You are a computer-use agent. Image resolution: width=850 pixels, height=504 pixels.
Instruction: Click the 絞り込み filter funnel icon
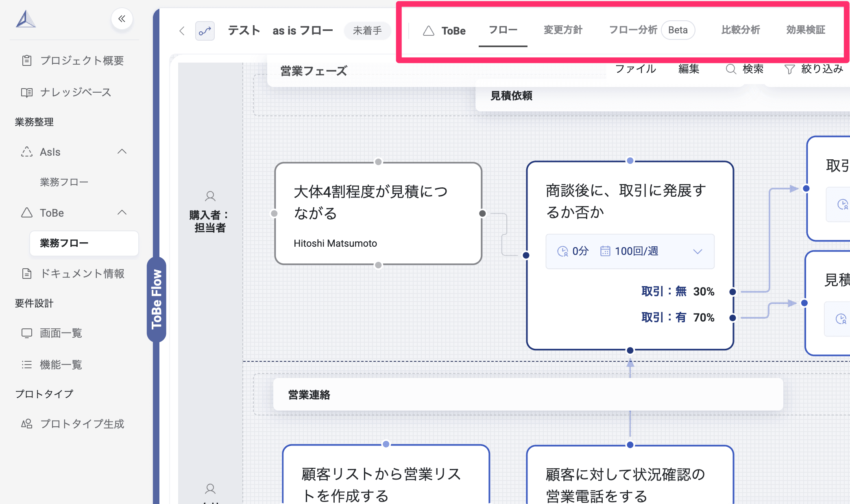[x=789, y=70]
